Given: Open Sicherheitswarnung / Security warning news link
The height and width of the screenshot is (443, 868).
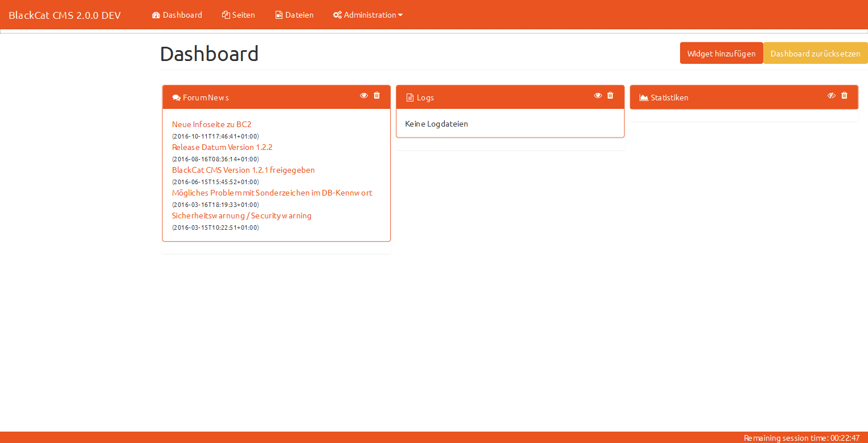Looking at the screenshot, I should pos(241,216).
